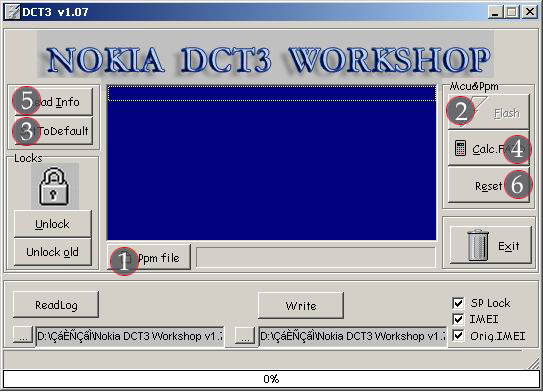The width and height of the screenshot is (543, 392).
Task: Click the numbered marker 6 beside Reset
Action: click(517, 185)
